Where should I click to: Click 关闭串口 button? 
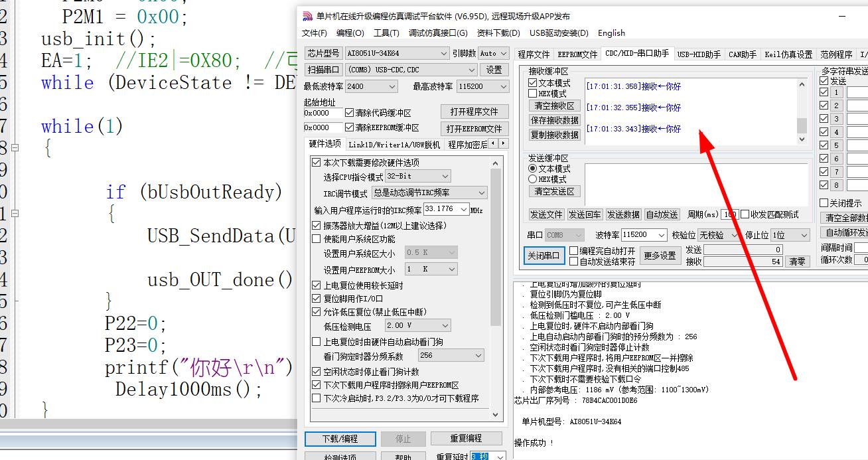[x=544, y=256]
